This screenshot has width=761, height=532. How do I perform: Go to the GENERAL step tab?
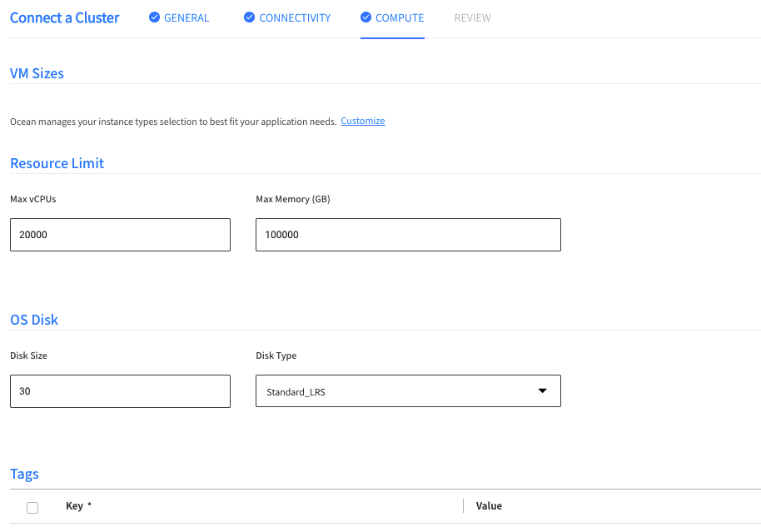(x=187, y=17)
